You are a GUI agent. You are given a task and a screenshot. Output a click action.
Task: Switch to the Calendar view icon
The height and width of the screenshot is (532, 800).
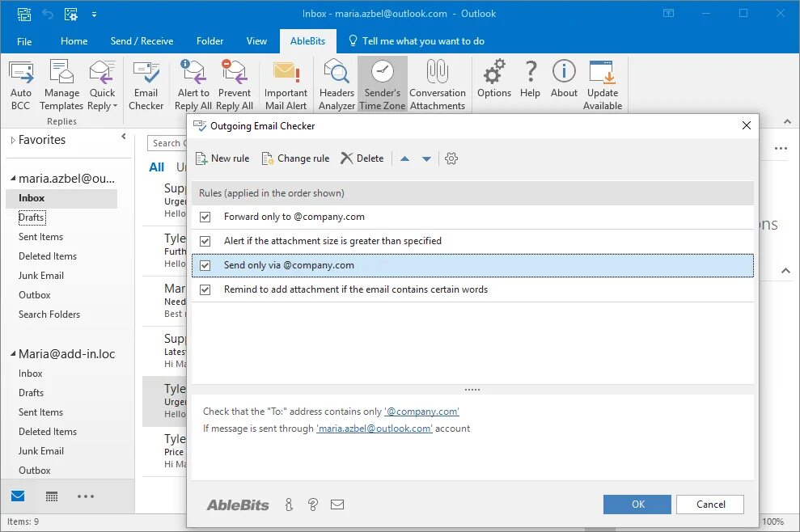click(52, 496)
